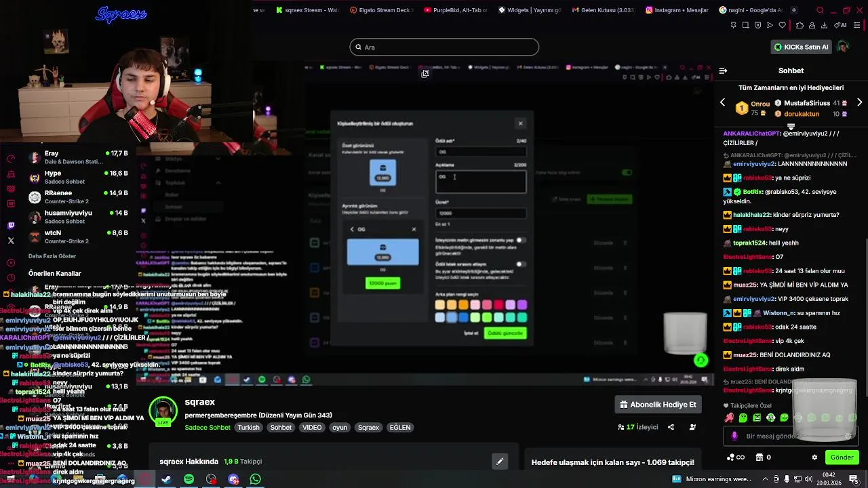Switch to Gelen Kutusu mail tab
This screenshot has width=868, height=488.
(604, 10)
